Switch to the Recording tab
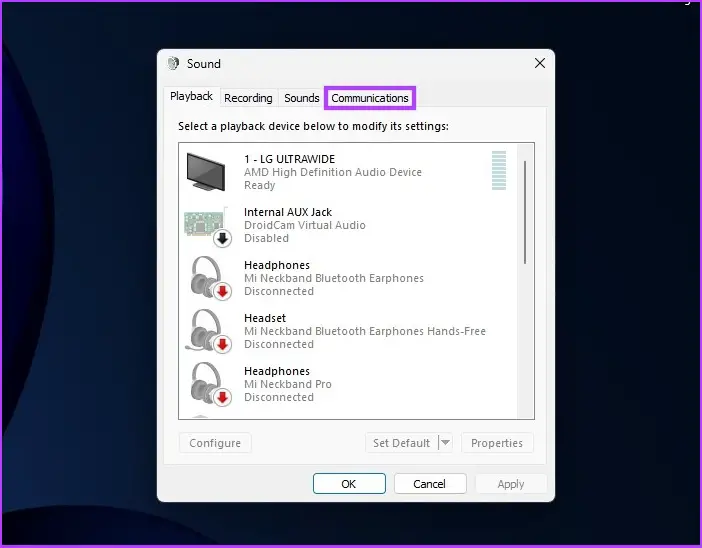This screenshot has height=548, width=702. (248, 98)
